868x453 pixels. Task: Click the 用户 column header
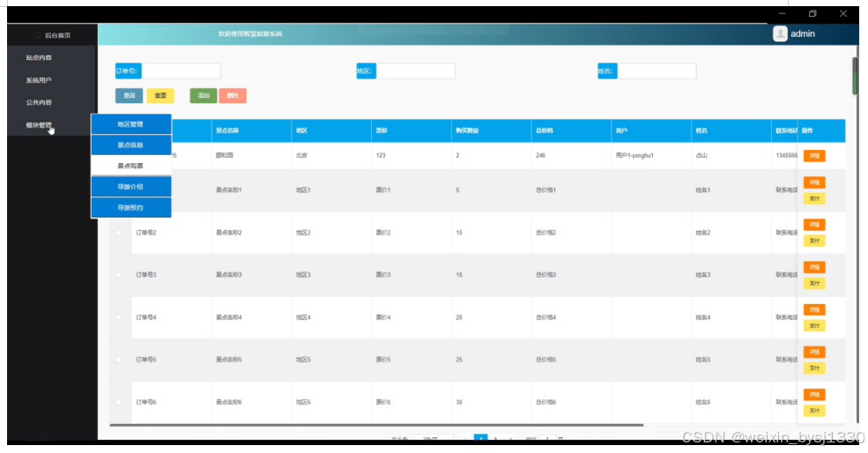point(651,130)
